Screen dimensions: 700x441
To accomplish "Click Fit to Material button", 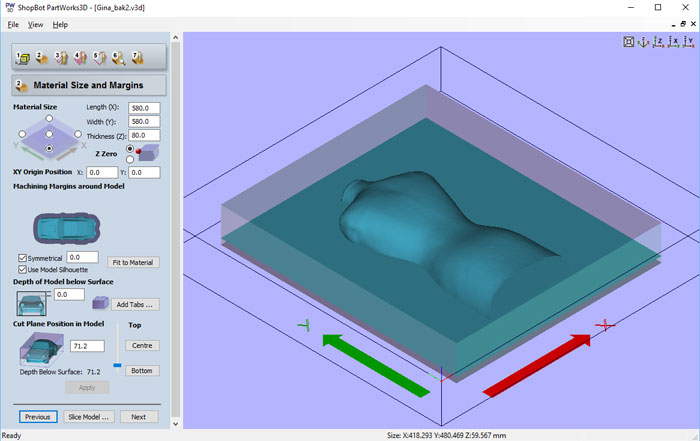I will point(133,262).
